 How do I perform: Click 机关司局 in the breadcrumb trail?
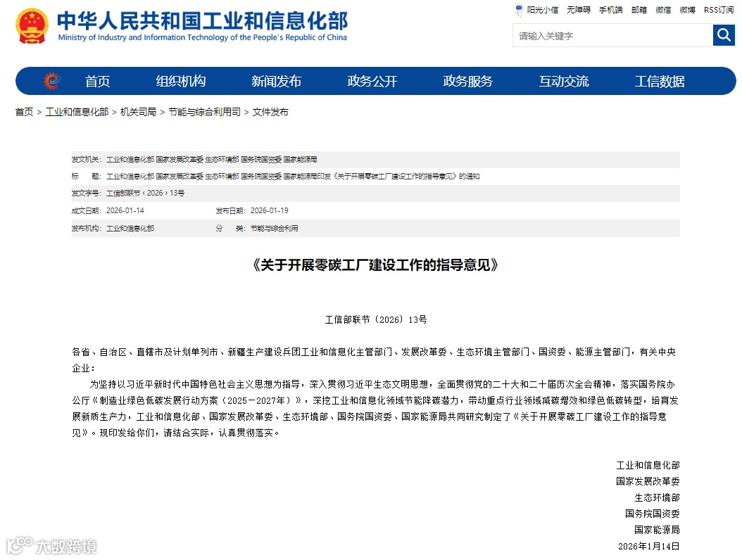(x=137, y=111)
